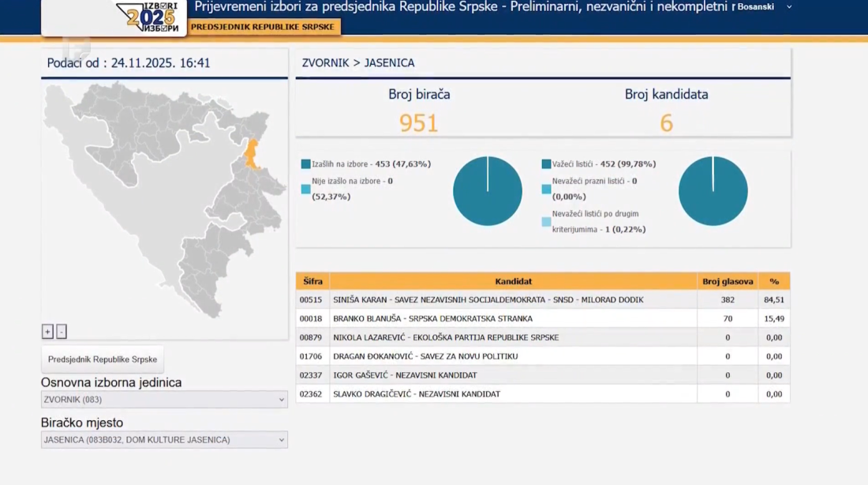The image size is (868, 485).
Task: Zoom out the map with minus button
Action: pos(62,332)
